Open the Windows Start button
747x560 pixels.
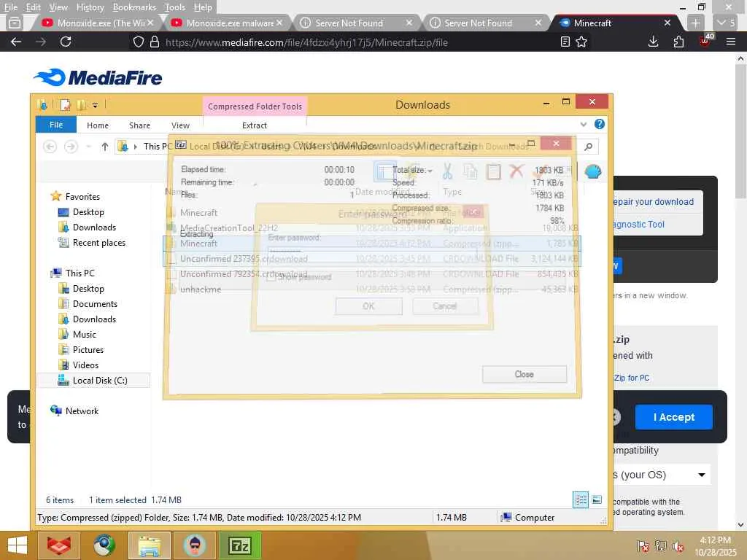(x=18, y=545)
